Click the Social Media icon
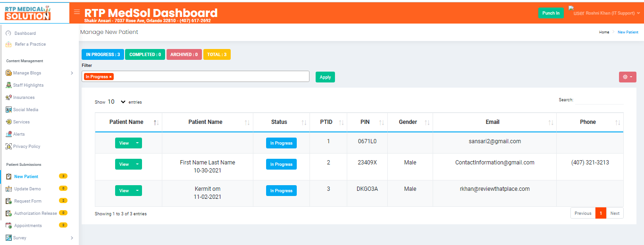Screen dimensions: 644x245 click(8, 110)
